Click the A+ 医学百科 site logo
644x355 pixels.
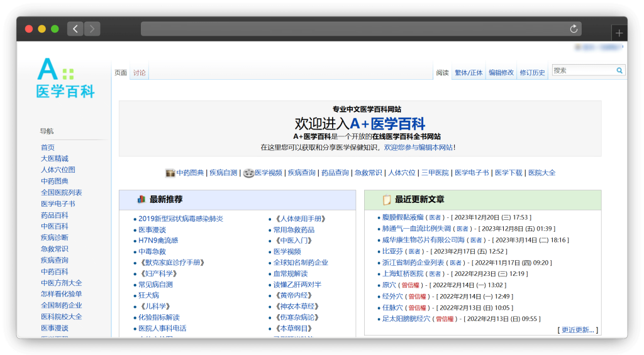(65, 78)
